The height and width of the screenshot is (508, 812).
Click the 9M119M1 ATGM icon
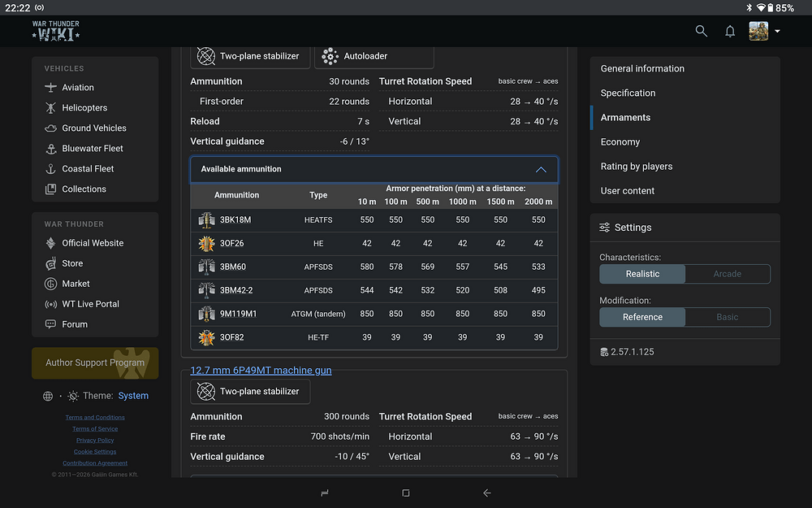pyautogui.click(x=206, y=314)
